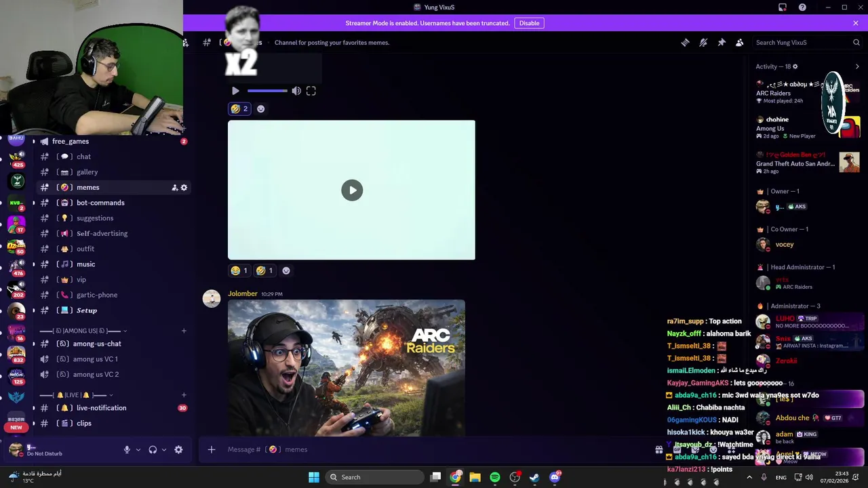Disable Streamer Mode

click(x=529, y=23)
